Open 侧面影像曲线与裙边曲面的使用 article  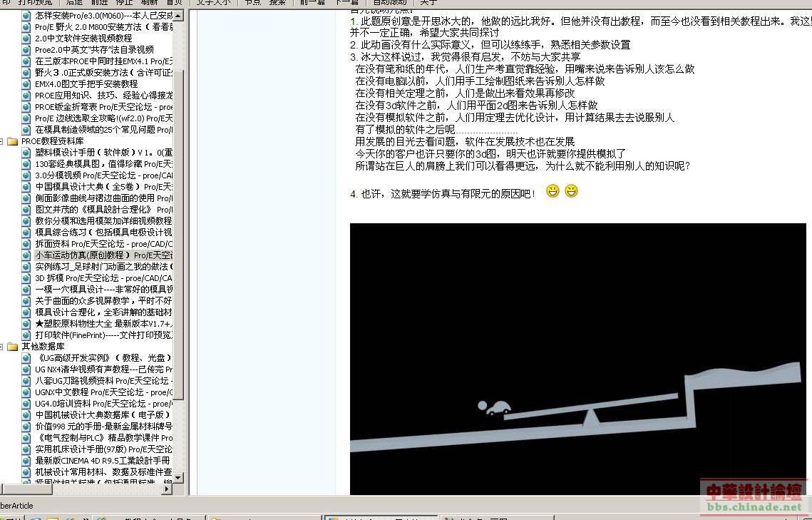(103, 198)
